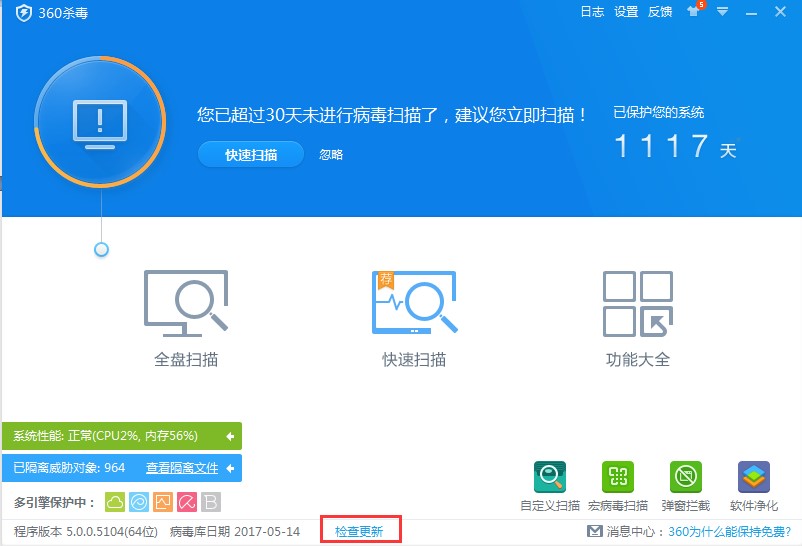Open 软件净化 software cleanup icon
The image size is (802, 546).
(x=754, y=477)
